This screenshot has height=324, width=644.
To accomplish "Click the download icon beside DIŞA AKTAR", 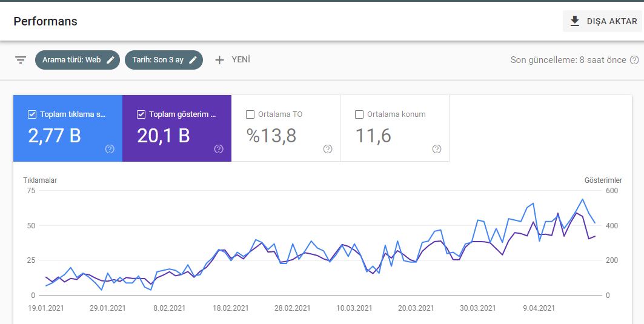I will tap(575, 21).
